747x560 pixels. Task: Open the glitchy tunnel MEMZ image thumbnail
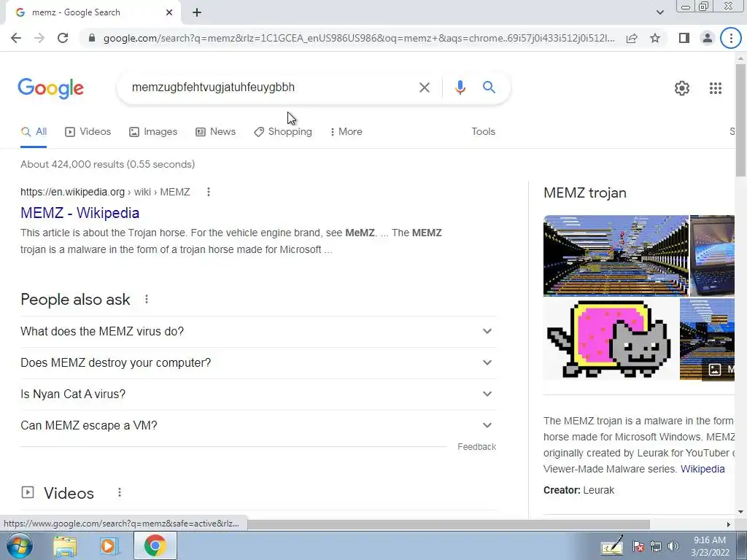(x=616, y=256)
